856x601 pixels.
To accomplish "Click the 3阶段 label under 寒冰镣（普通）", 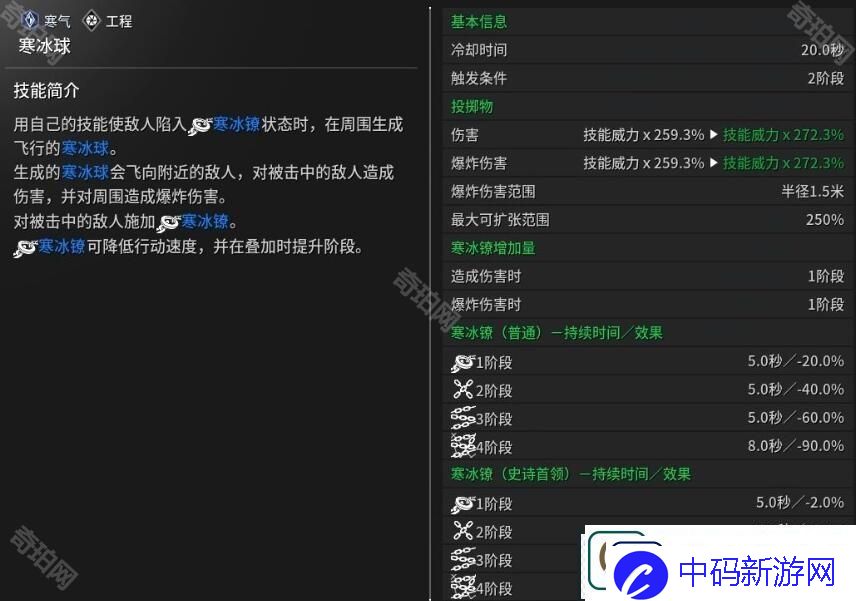I will click(x=494, y=419).
